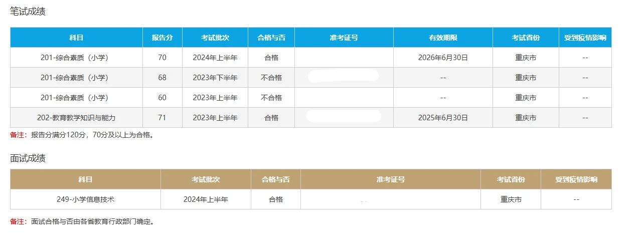This screenshot has width=644, height=237.
Task: Select the score cell showing 71
Action: (162, 118)
